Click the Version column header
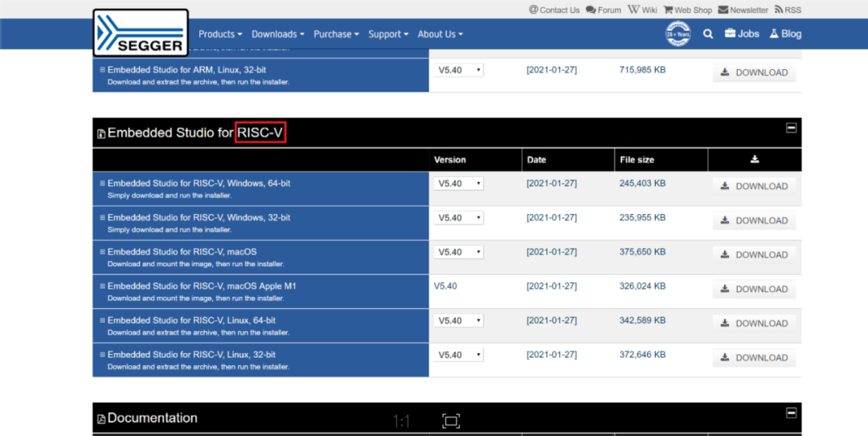The image size is (868, 436). click(x=450, y=159)
